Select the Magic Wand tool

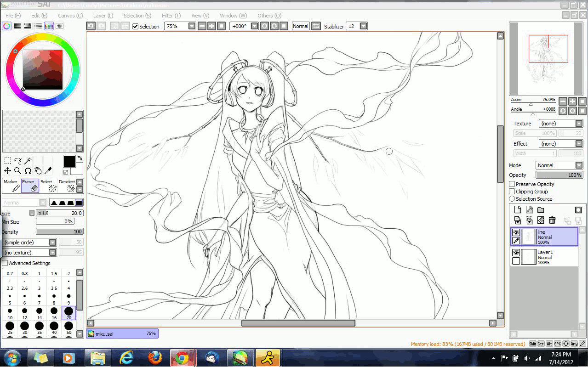(28, 161)
